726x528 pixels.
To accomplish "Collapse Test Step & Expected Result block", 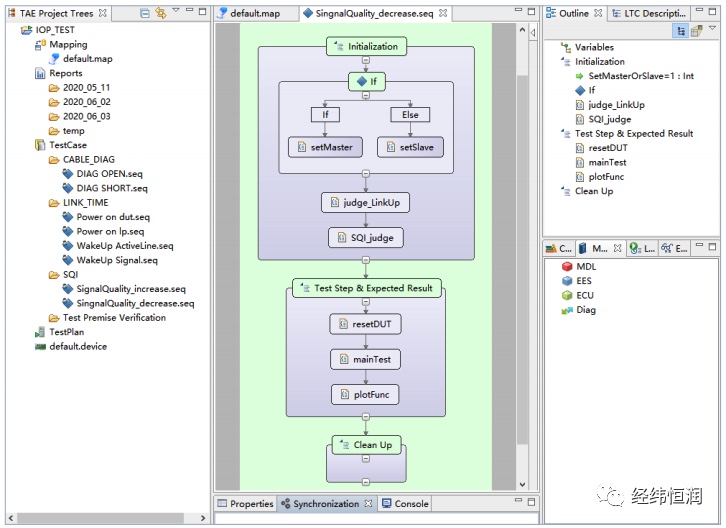I will pos(366,302).
